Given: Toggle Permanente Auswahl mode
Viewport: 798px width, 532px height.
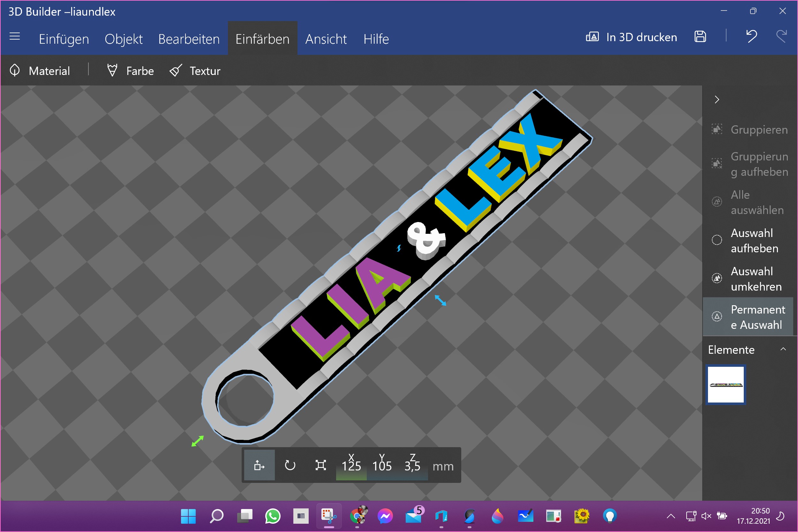Looking at the screenshot, I should pos(748,317).
